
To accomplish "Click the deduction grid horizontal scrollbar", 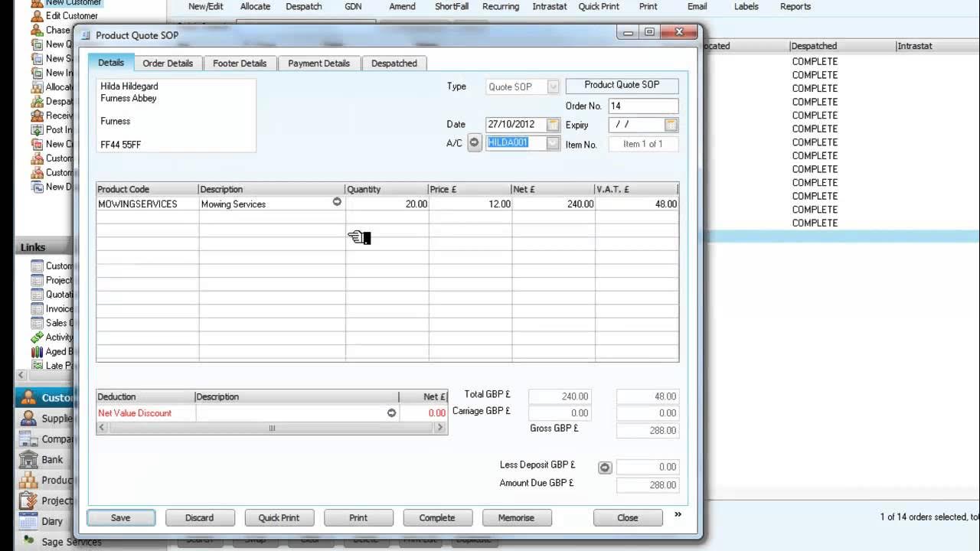I will point(272,428).
